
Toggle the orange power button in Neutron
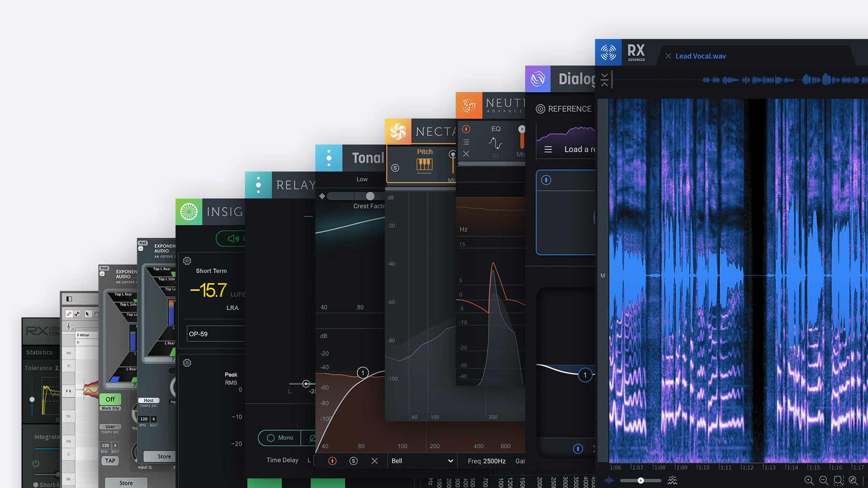[466, 129]
